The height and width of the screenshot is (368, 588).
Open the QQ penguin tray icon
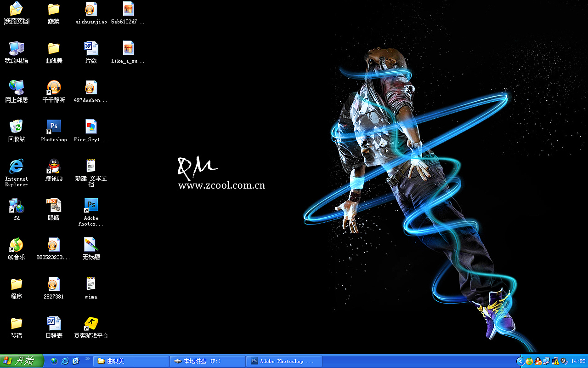pyautogui.click(x=538, y=362)
